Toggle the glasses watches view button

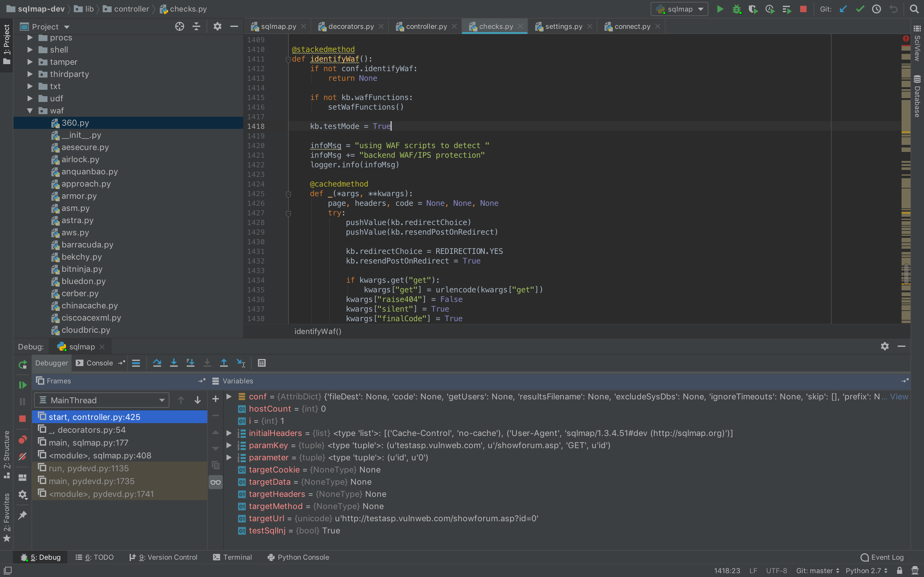pyautogui.click(x=215, y=482)
